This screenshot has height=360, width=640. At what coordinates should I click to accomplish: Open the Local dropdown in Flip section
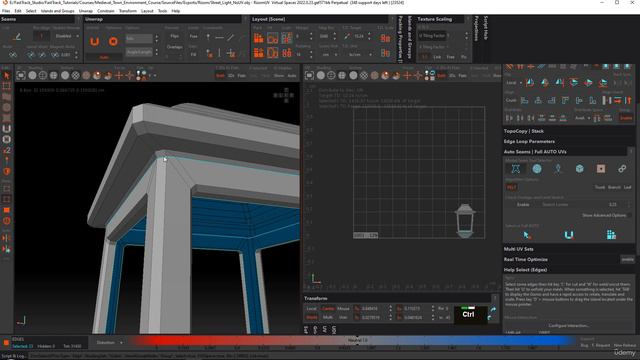[514, 83]
